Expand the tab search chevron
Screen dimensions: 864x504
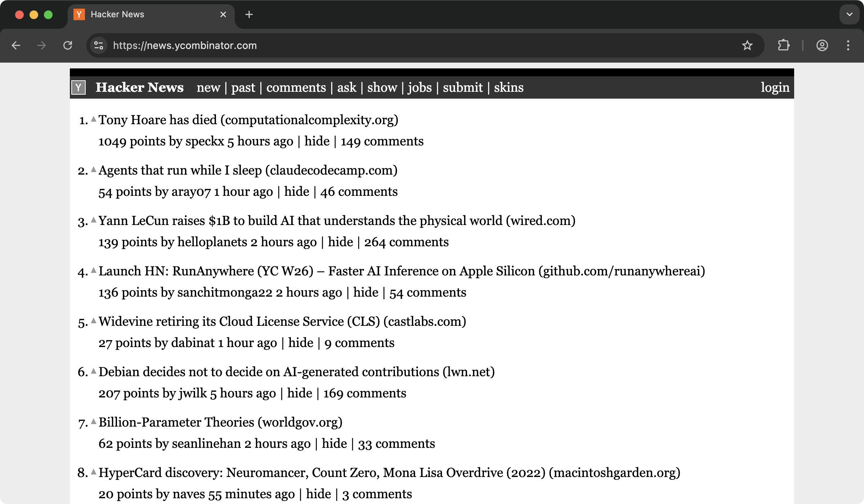849,14
